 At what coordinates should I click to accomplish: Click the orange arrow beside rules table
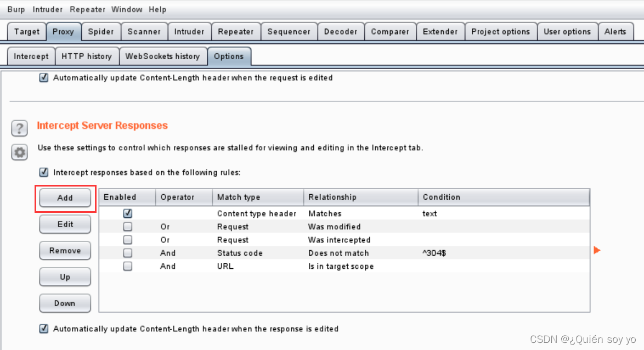pos(597,250)
